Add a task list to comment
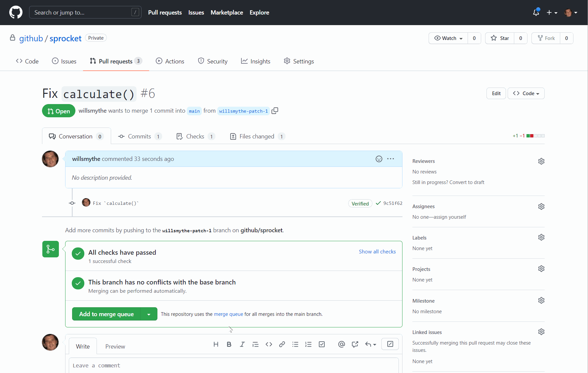588x373 pixels. point(321,344)
